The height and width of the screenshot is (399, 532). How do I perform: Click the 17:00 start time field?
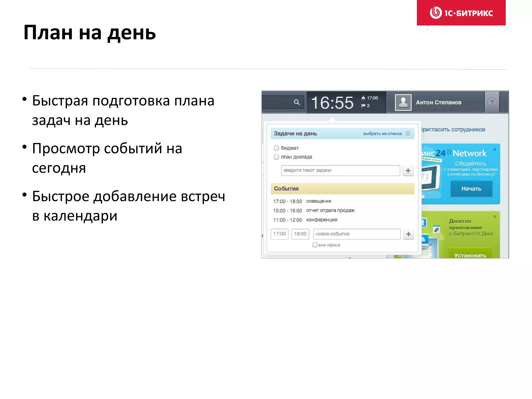click(x=280, y=234)
